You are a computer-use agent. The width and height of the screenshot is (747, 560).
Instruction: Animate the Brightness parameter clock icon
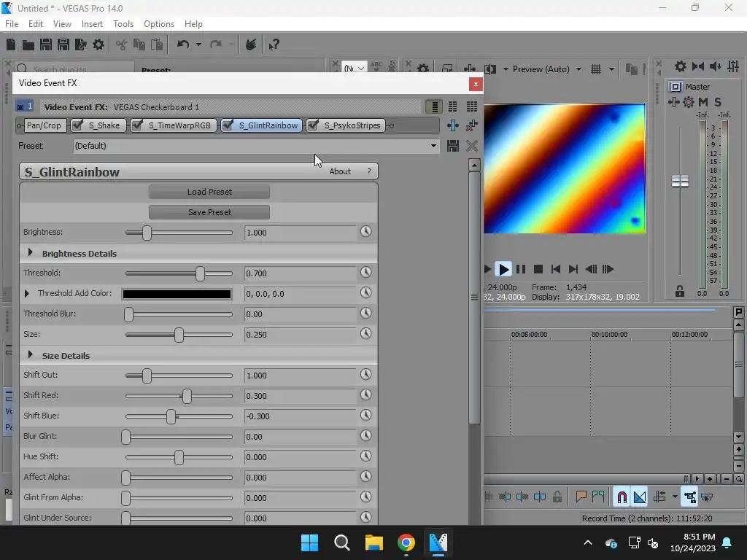pos(365,231)
